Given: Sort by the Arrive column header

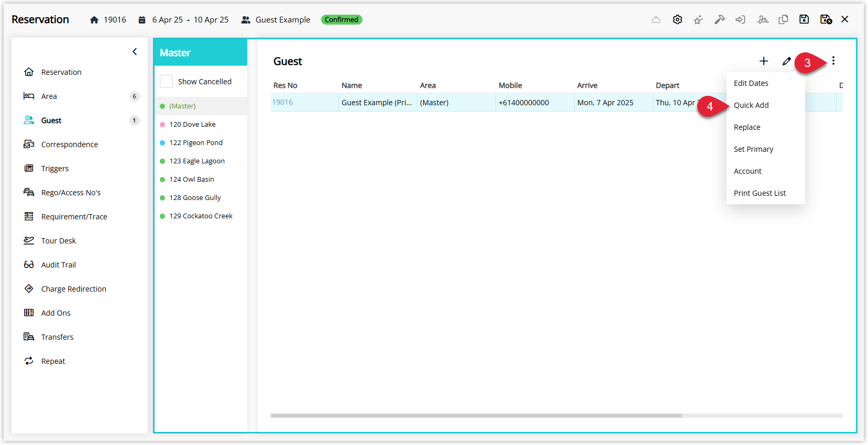Looking at the screenshot, I should 587,85.
